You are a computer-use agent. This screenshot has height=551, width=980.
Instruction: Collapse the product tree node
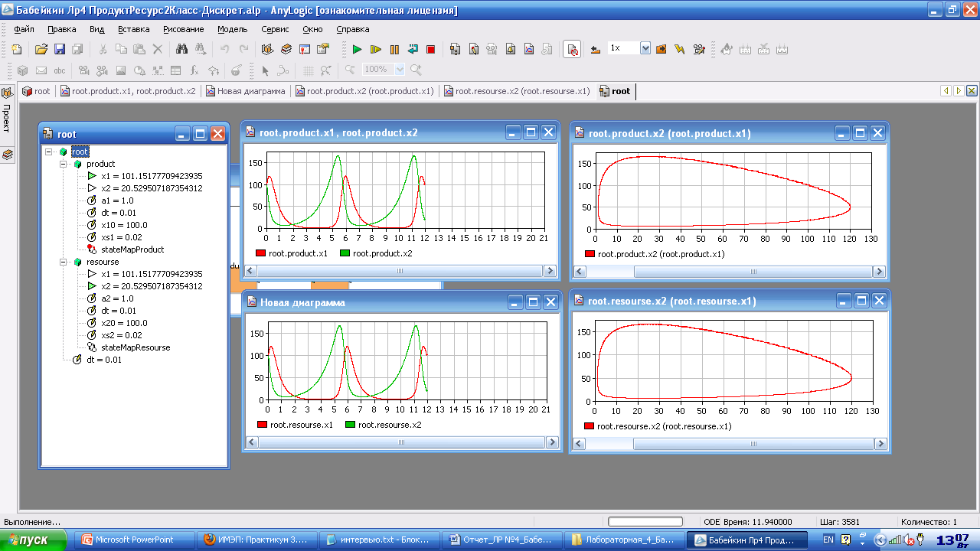click(64, 164)
